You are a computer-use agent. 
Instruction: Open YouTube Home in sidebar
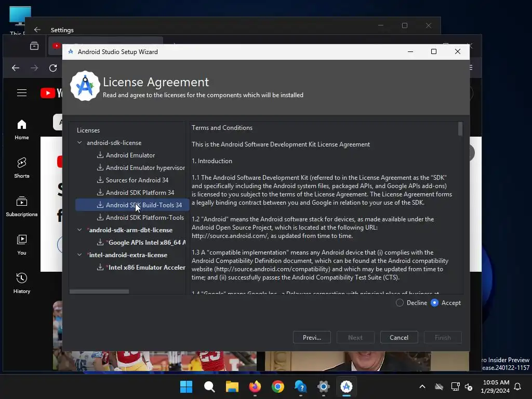pos(22,129)
